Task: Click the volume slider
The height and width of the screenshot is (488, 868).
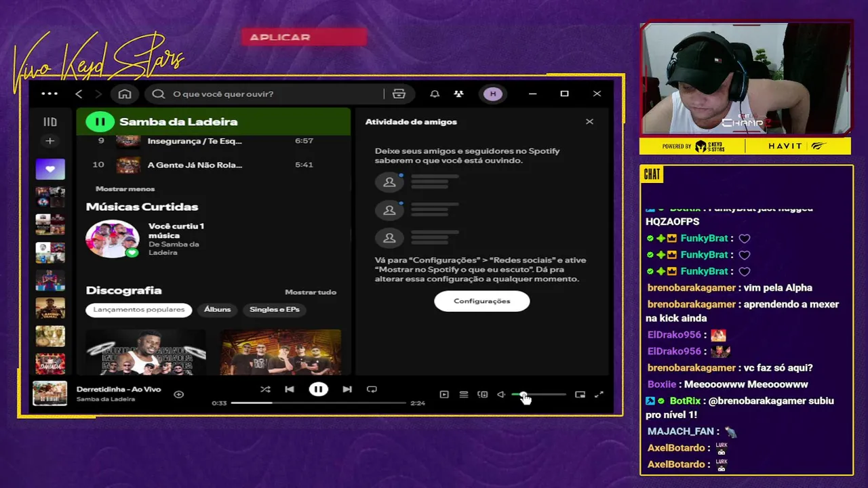Action: coord(539,394)
